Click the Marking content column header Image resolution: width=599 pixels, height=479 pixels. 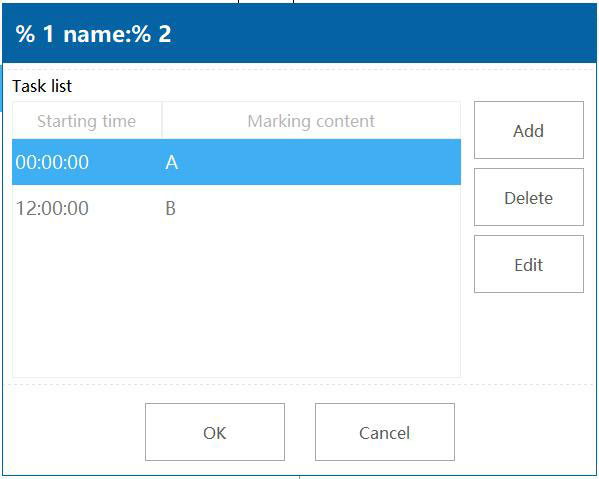point(311,121)
